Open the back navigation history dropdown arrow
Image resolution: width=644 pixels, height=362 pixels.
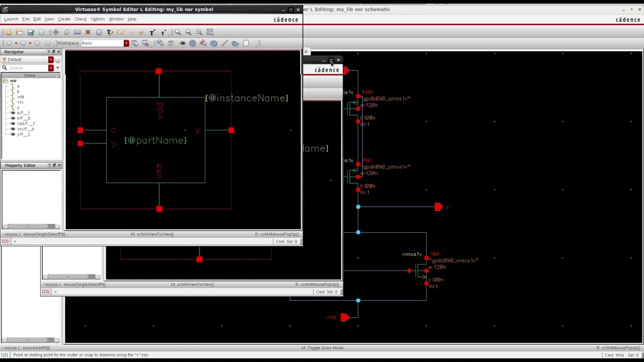(x=16, y=43)
